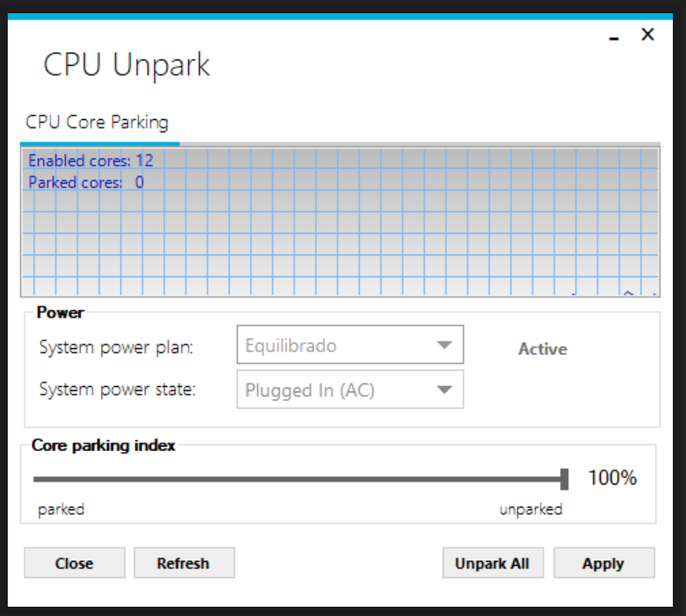Click the Active power plan status label
Image resolution: width=686 pixels, height=616 pixels.
pos(543,349)
